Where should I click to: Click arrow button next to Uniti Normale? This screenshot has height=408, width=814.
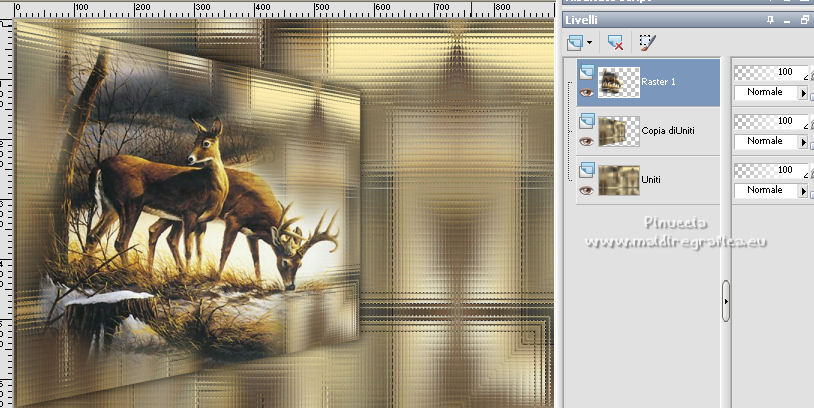click(804, 191)
